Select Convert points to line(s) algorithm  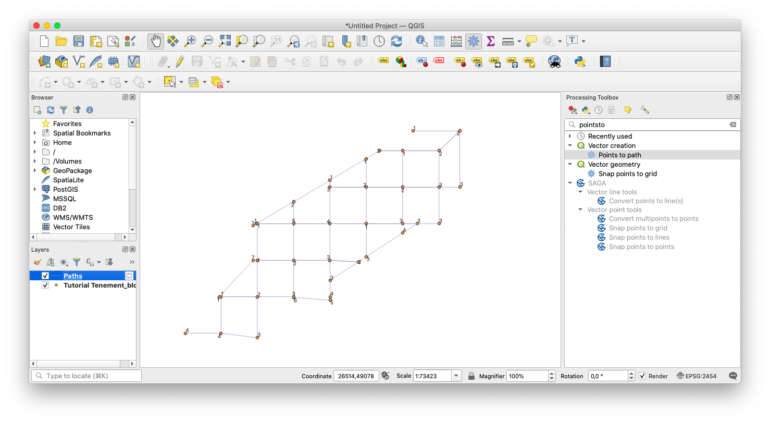click(645, 201)
